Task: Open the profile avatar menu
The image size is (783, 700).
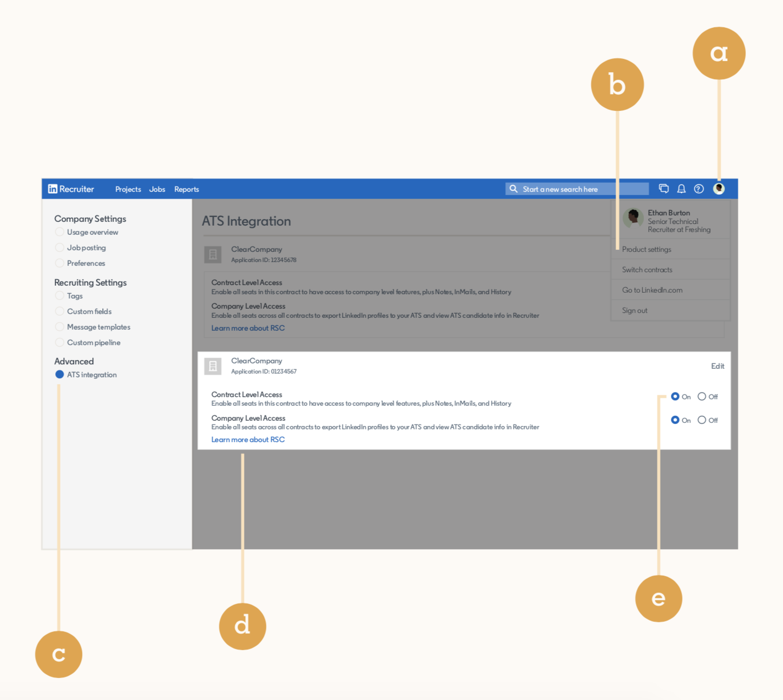Action: tap(719, 189)
